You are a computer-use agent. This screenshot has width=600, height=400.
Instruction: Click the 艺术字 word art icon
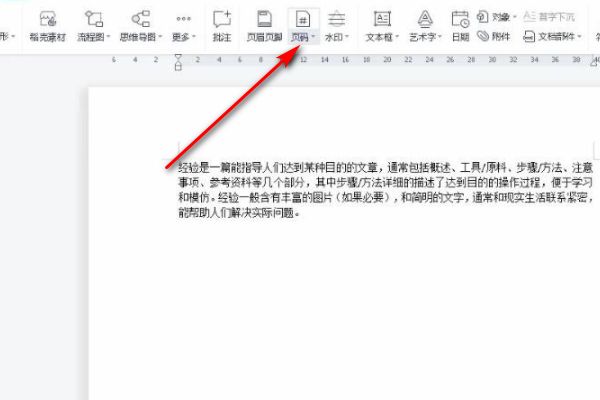tap(425, 19)
